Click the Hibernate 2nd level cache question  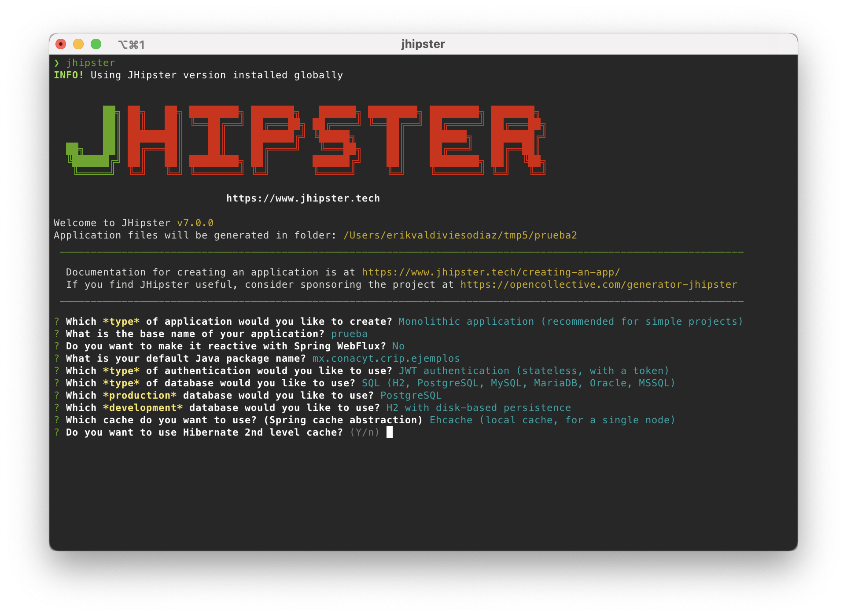point(204,433)
